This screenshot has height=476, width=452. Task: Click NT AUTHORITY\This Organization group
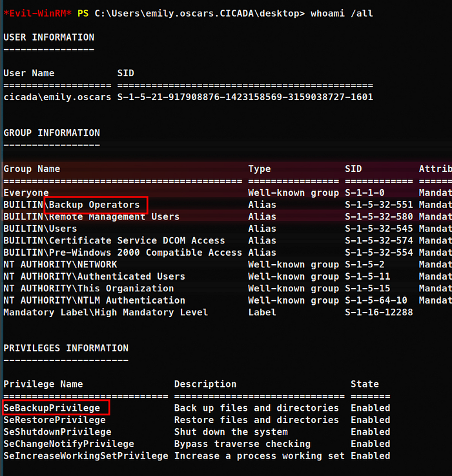[x=88, y=289]
